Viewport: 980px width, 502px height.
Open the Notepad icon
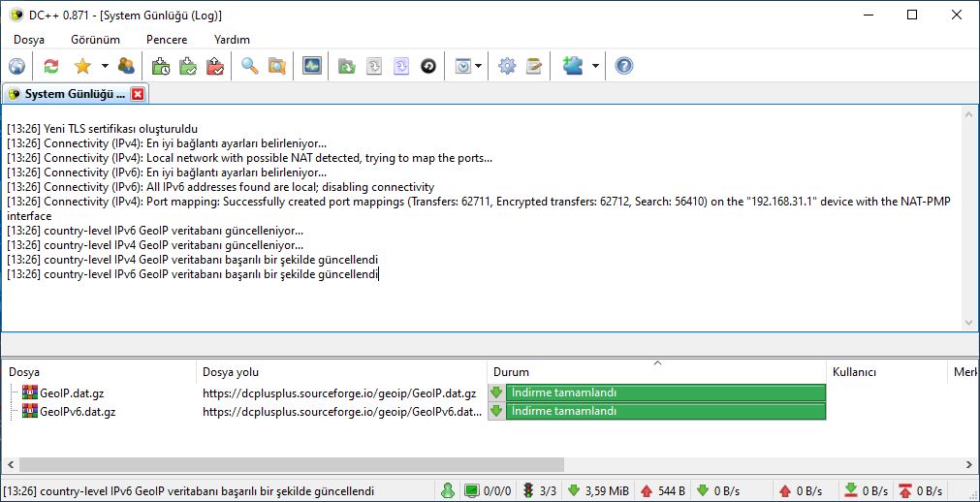[534, 66]
